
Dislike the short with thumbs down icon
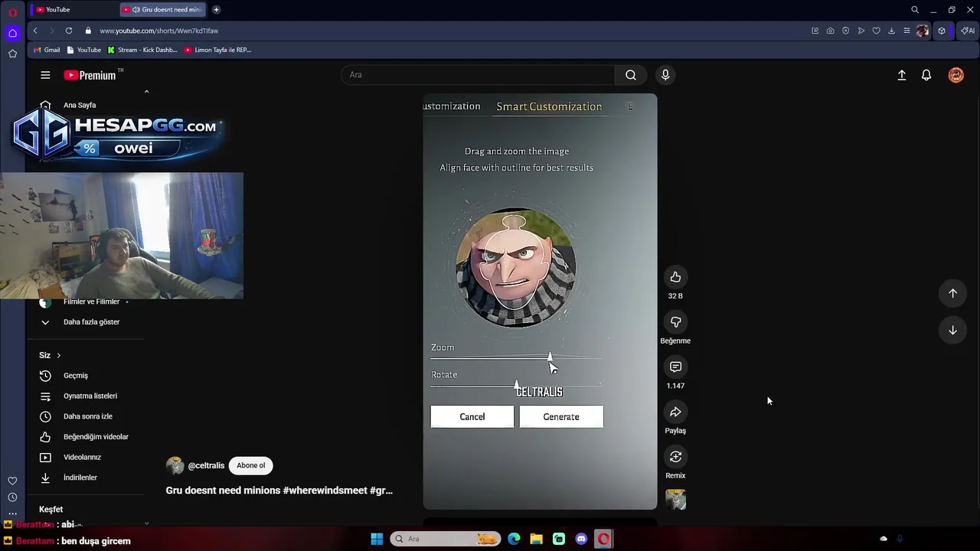(675, 322)
